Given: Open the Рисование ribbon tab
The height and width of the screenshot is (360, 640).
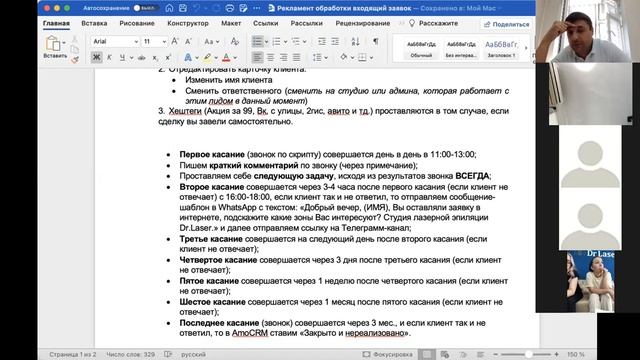Looking at the screenshot, I should point(137,23).
